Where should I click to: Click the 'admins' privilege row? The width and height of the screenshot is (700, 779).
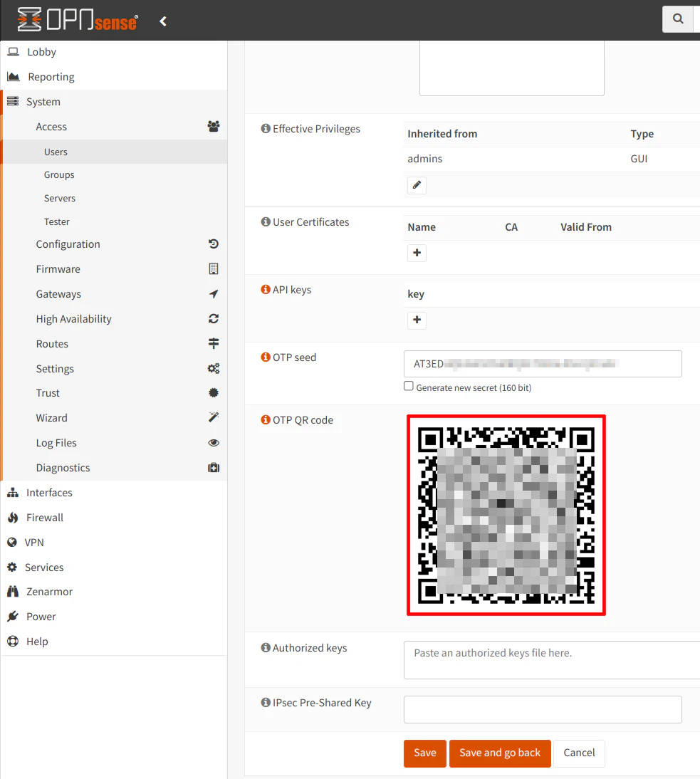click(551, 159)
